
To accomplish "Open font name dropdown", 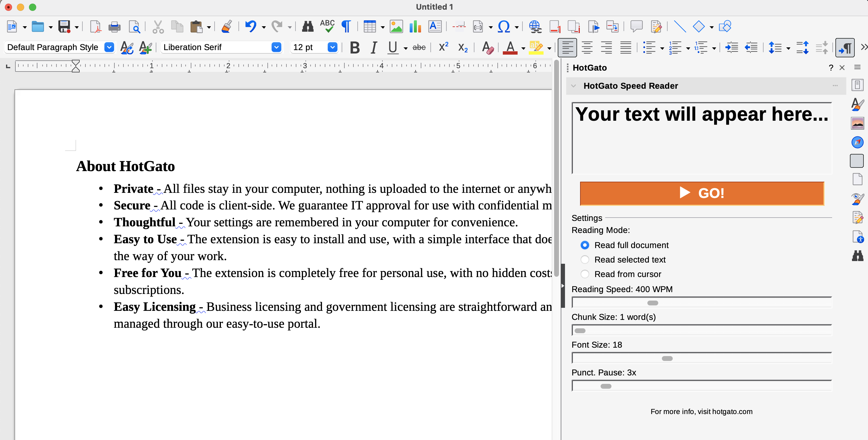I will tap(276, 47).
